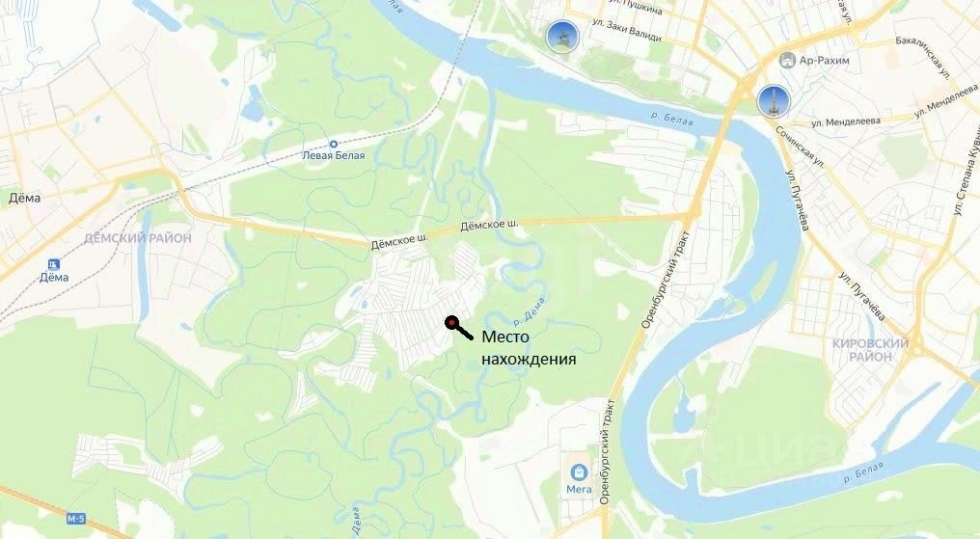Click the Ар-Рахим bus station icon

click(787, 60)
